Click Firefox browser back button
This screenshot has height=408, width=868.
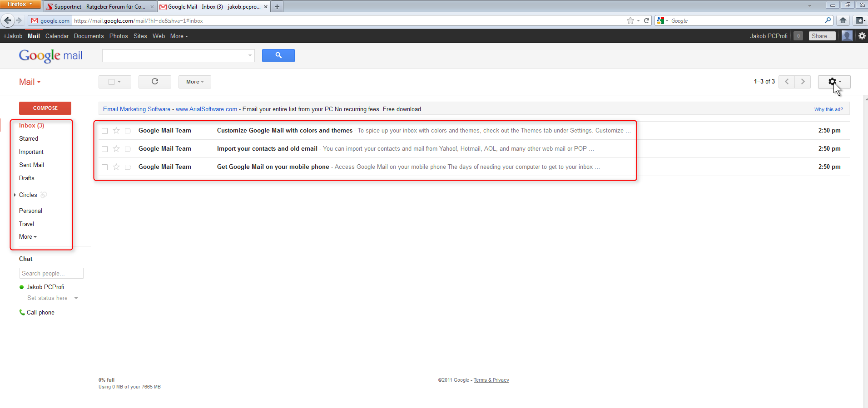[x=7, y=20]
